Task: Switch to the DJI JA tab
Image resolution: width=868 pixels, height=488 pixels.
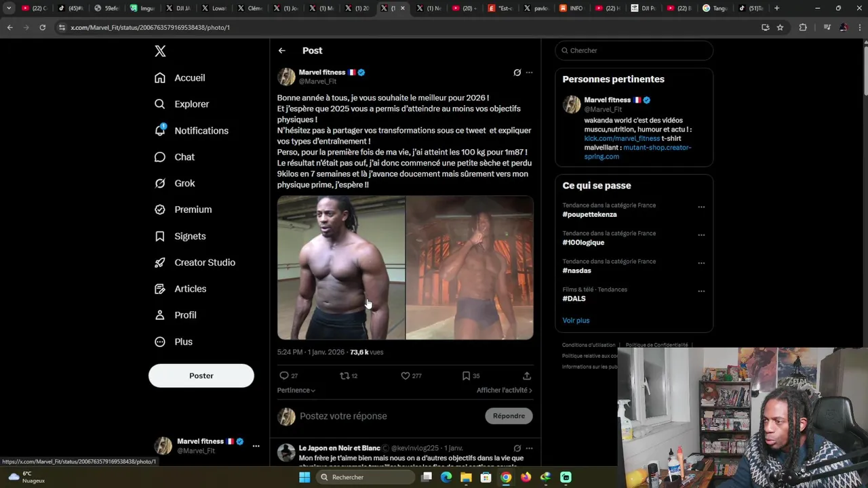Action: pos(178,8)
